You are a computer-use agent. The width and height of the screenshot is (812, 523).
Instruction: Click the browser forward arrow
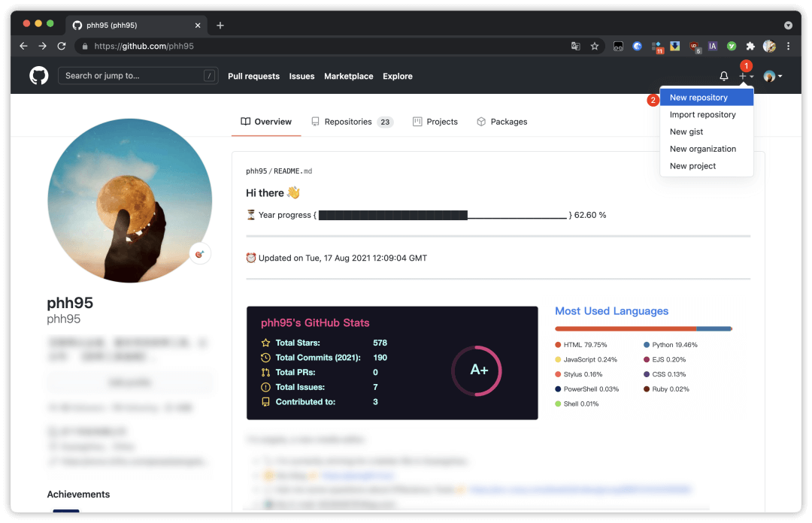(x=42, y=46)
